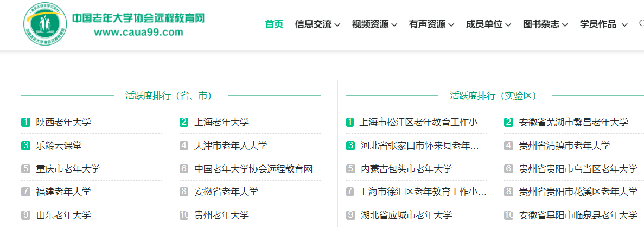Open 内蒙古包头市老年大学 link
The width and height of the screenshot is (644, 248).
click(406, 169)
